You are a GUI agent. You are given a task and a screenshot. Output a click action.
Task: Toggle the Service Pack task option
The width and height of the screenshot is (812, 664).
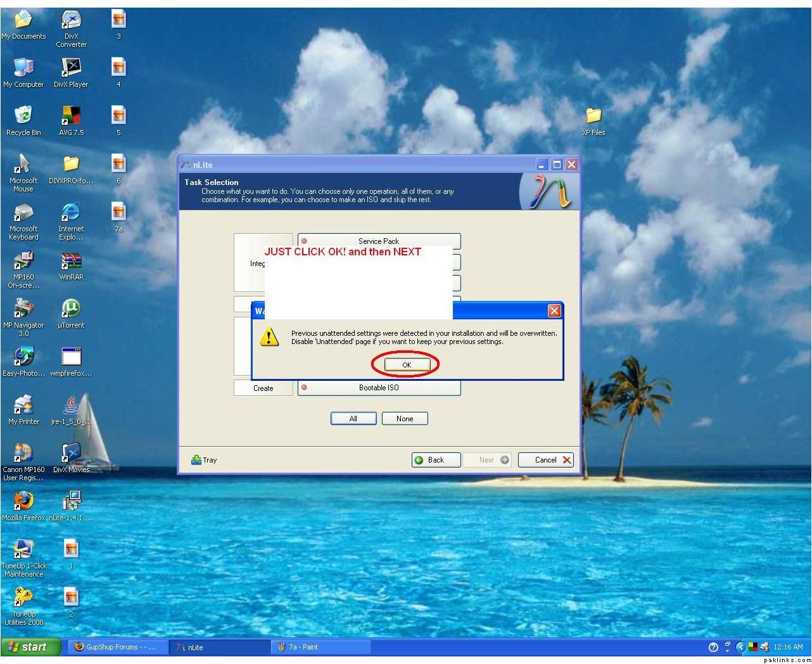(x=379, y=240)
